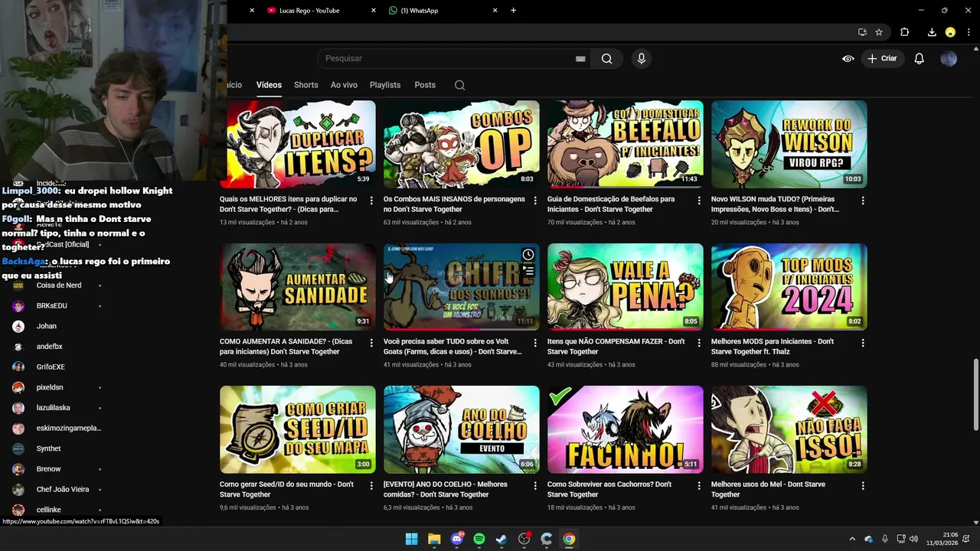
Task: Open Steam from taskbar
Action: [501, 539]
